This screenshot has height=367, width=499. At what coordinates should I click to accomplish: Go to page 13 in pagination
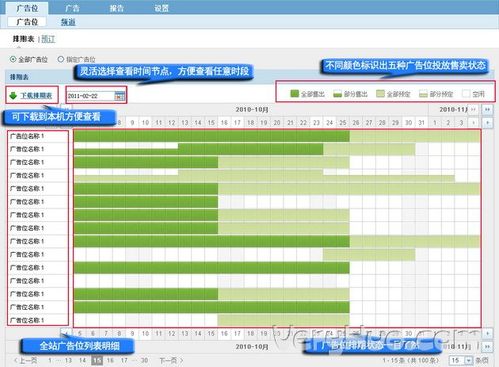[x=68, y=360]
